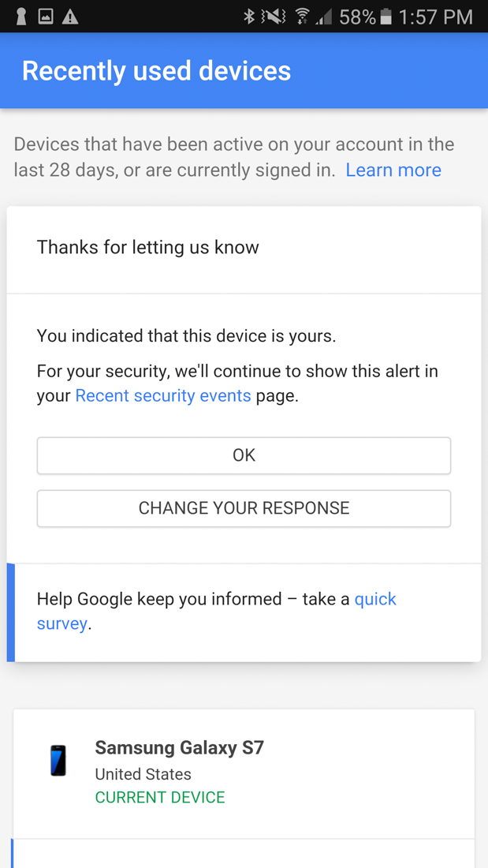Tap the picture notification icon in status bar
488x868 pixels.
(x=46, y=16)
